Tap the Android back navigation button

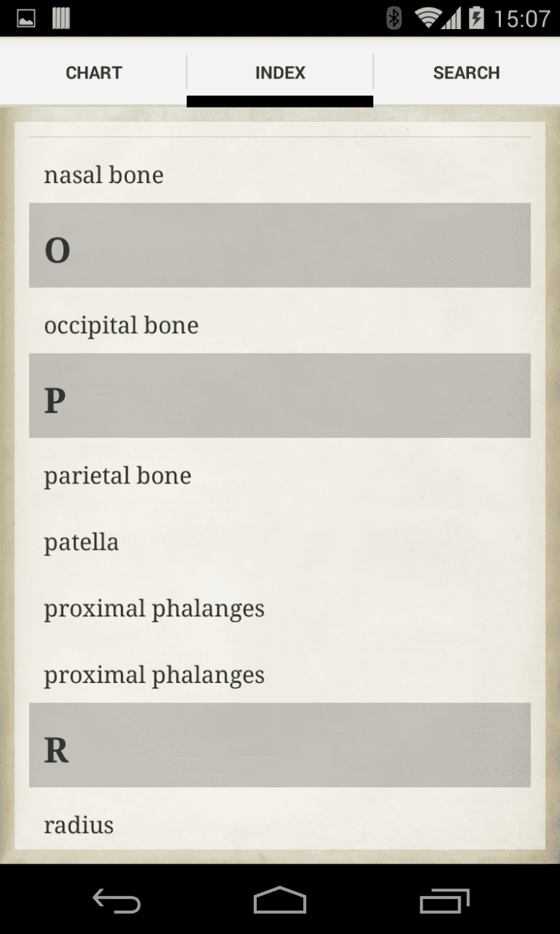point(116,900)
